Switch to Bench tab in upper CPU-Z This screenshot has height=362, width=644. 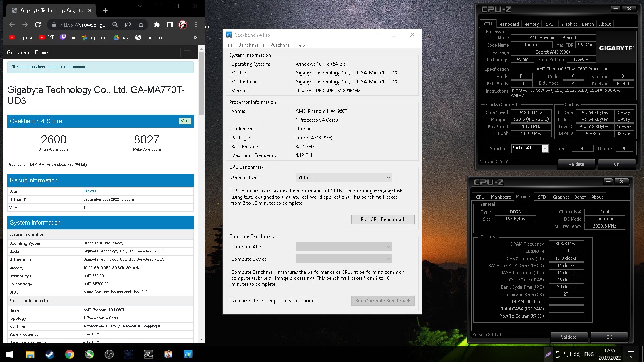[x=588, y=24]
